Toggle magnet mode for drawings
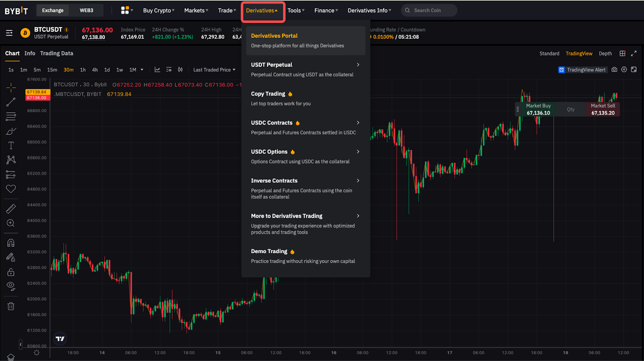The image size is (644, 361). (x=11, y=243)
